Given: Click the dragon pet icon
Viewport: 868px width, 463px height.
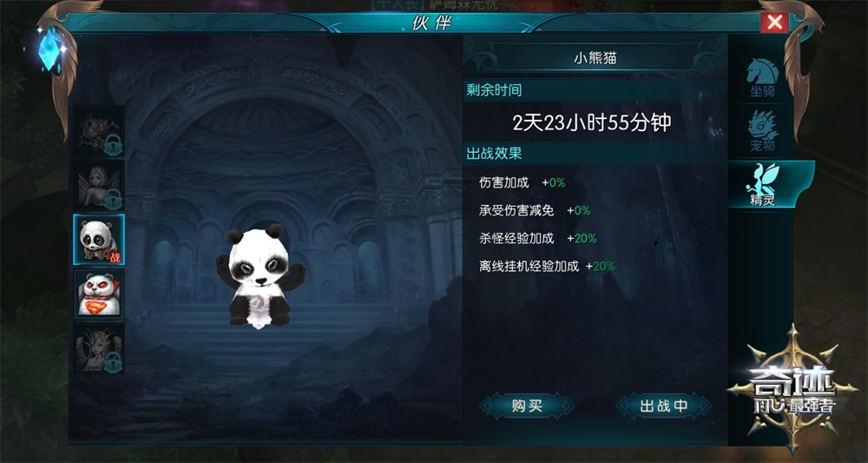Looking at the screenshot, I should pyautogui.click(x=763, y=124).
